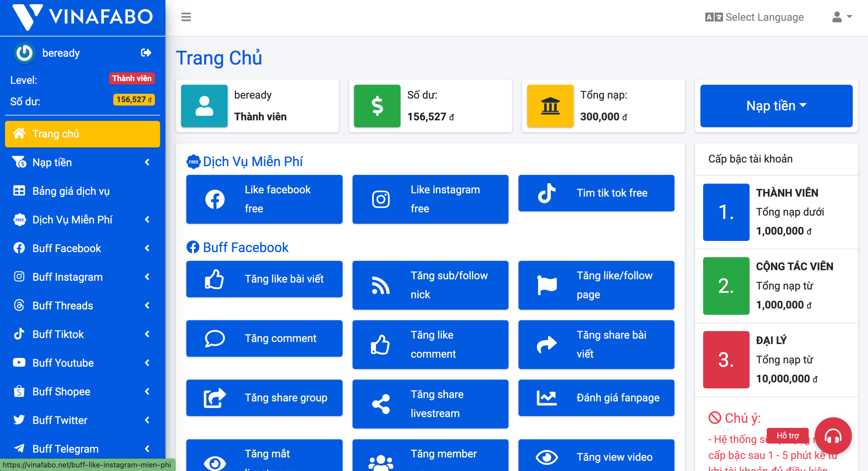
Task: Open the Nạp tiền dropdown button
Action: point(776,106)
